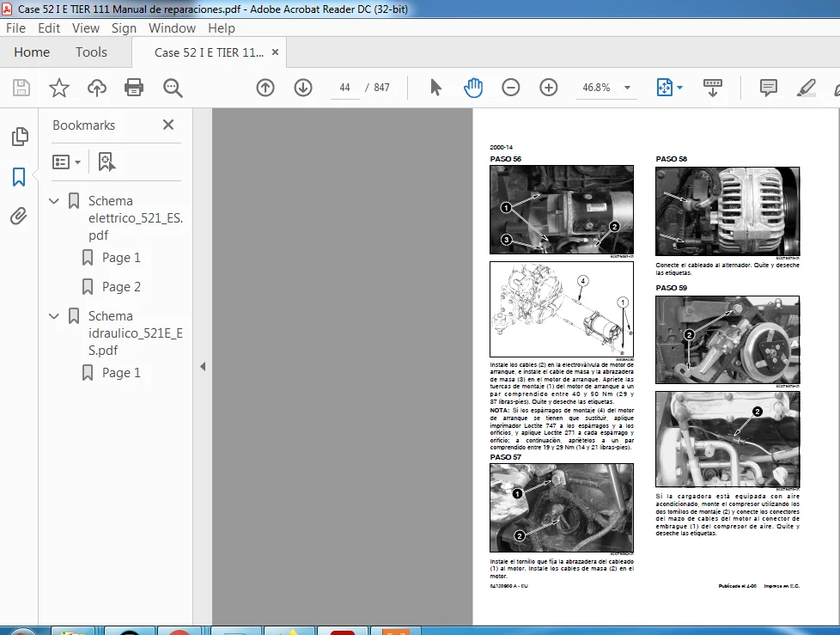Open fit page options dropdown arrow
Image resolution: width=840 pixels, height=635 pixels.
click(x=680, y=88)
